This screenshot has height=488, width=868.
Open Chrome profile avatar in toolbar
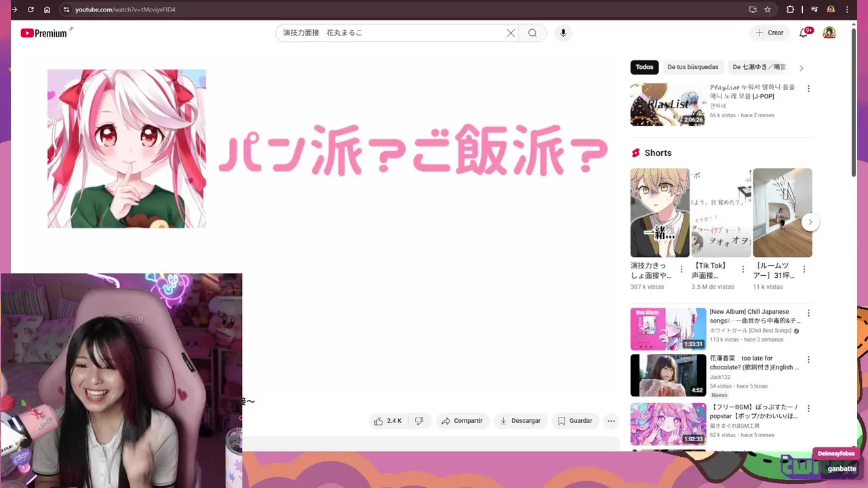click(x=831, y=9)
